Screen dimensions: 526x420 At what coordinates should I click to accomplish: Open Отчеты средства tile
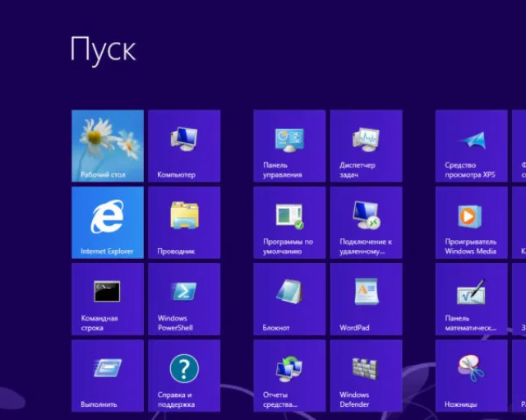[289, 376]
